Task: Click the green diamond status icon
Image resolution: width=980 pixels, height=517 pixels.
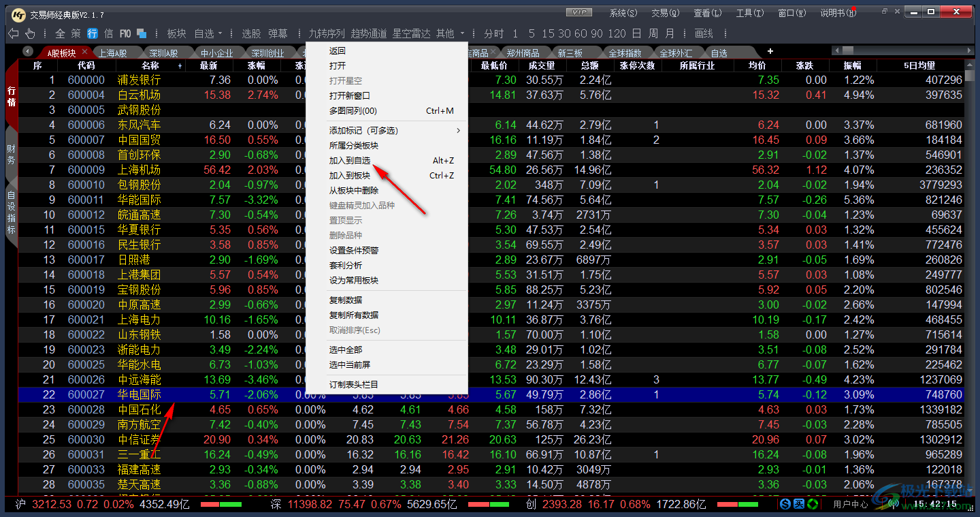Action: (812, 504)
